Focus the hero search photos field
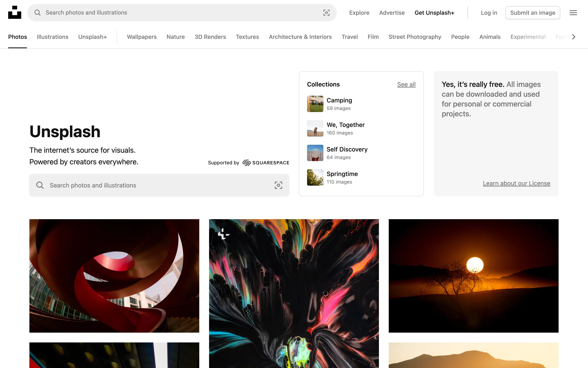Viewport: 588px width, 368px height. point(159,185)
